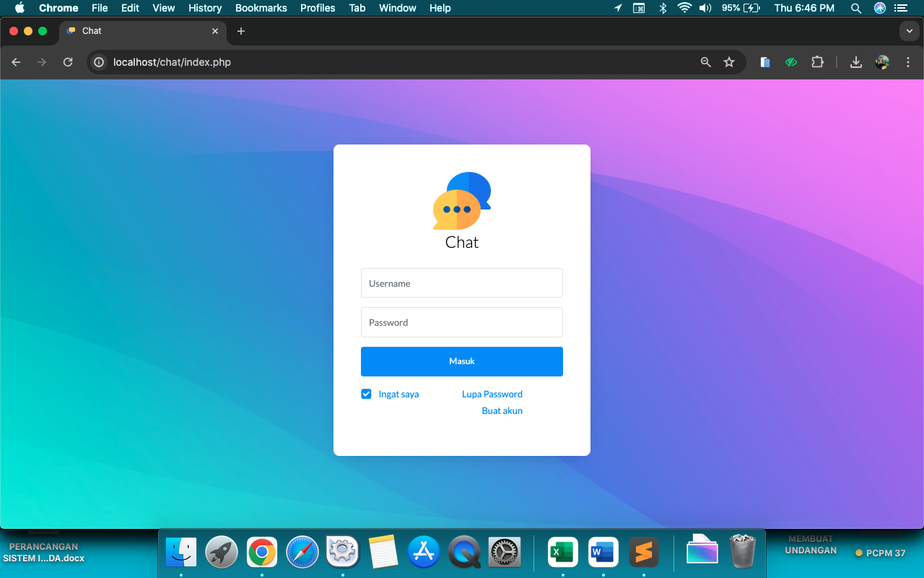Open Notes from the dock
Image resolution: width=924 pixels, height=578 pixels.
click(383, 553)
